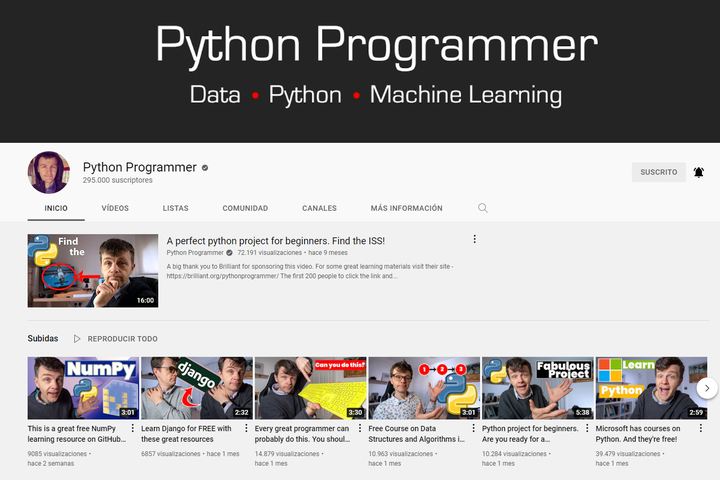Click '9085 visualizaciones' text
This screenshot has width=720, height=480.
click(57, 454)
